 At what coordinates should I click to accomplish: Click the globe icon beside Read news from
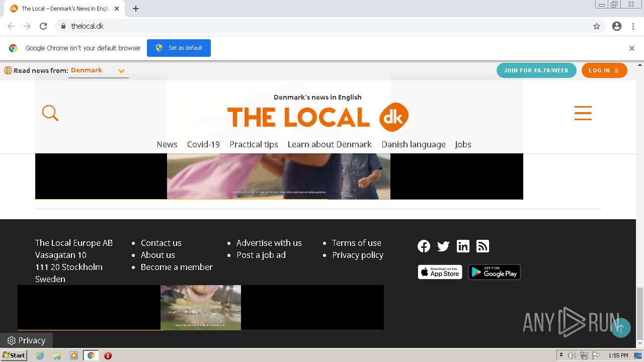point(8,70)
